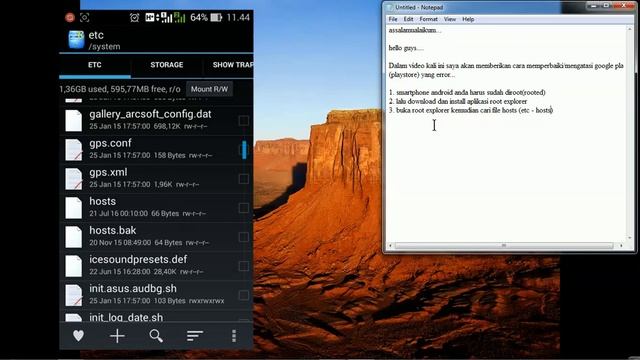Image resolution: width=640 pixels, height=360 pixels.
Task: Tap the 11.44 clock in status bar
Action: point(238,18)
